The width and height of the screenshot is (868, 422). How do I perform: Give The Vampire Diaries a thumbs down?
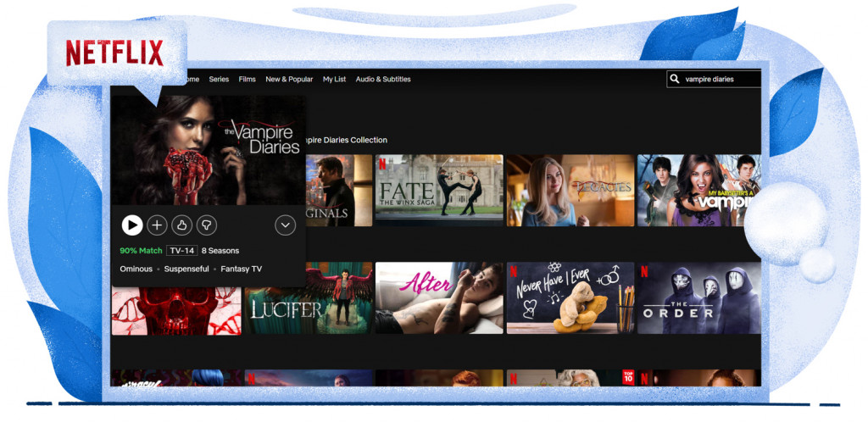[207, 225]
